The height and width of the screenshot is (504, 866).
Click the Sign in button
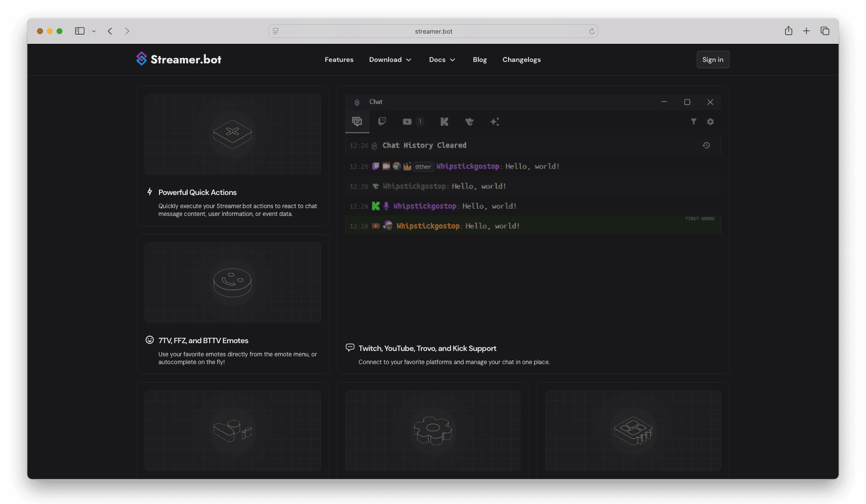[x=712, y=59]
